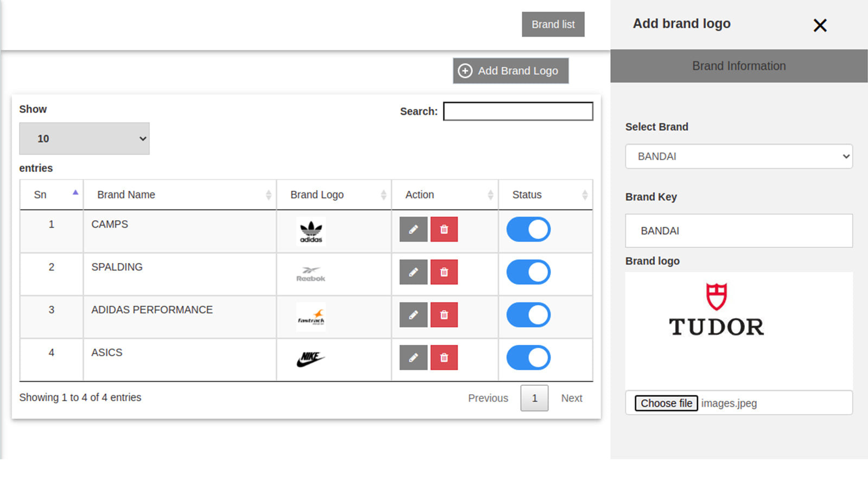Open the Brand Information tab
The image size is (868, 488).
click(x=738, y=66)
